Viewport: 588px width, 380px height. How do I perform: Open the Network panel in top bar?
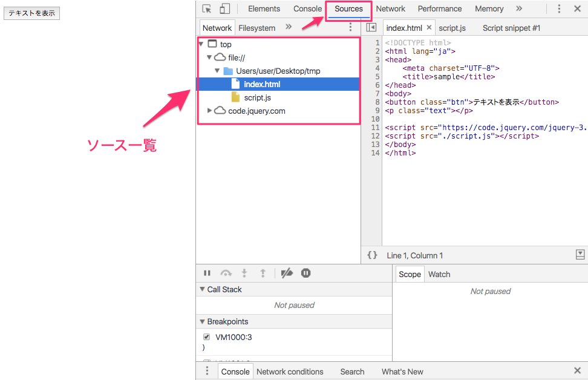[x=390, y=8]
